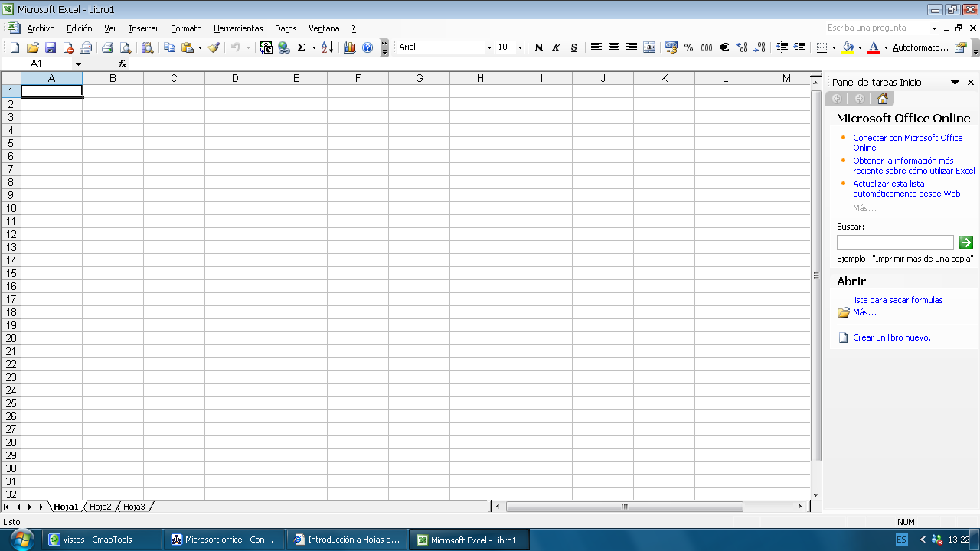Apply the red Font Color A
Screen dimensions: 980x551
pyautogui.click(x=874, y=47)
